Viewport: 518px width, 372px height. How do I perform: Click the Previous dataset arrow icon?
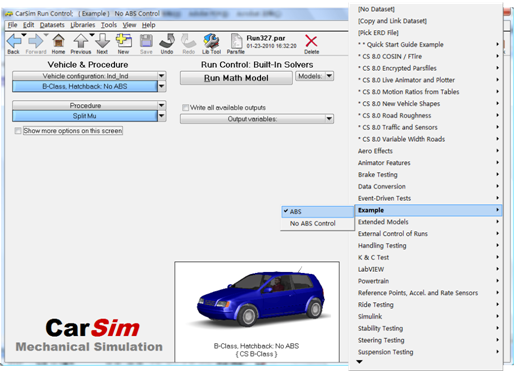(81, 41)
